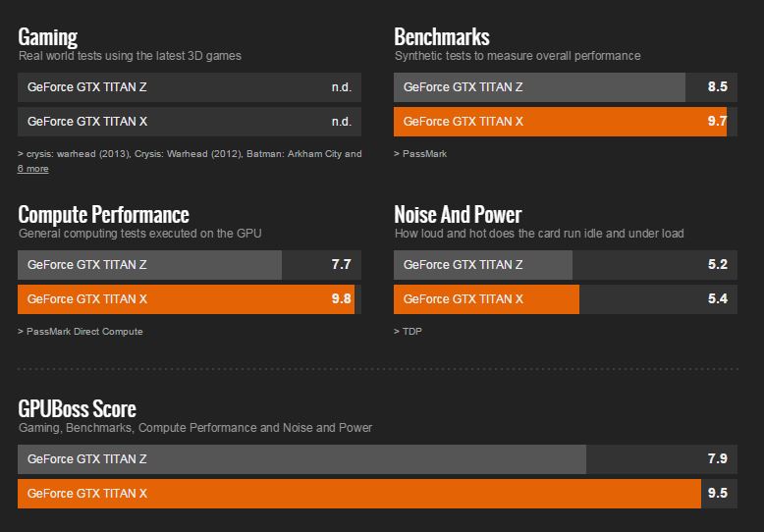
Task: Click the crysis: warhead games list text
Action: coord(190,153)
